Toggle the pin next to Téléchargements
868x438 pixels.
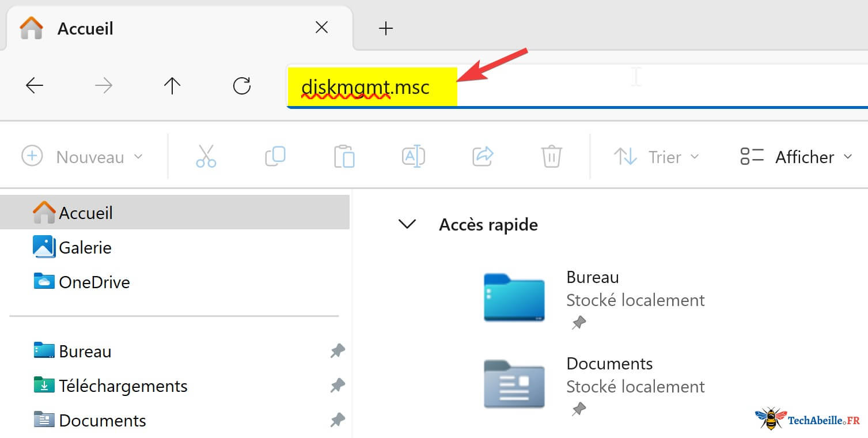[338, 386]
